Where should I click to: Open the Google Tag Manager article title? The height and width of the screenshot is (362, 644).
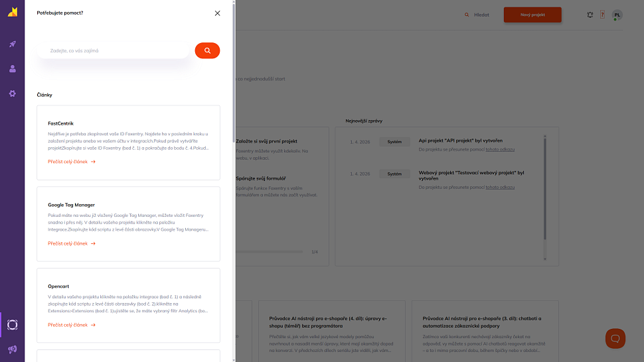pyautogui.click(x=71, y=205)
